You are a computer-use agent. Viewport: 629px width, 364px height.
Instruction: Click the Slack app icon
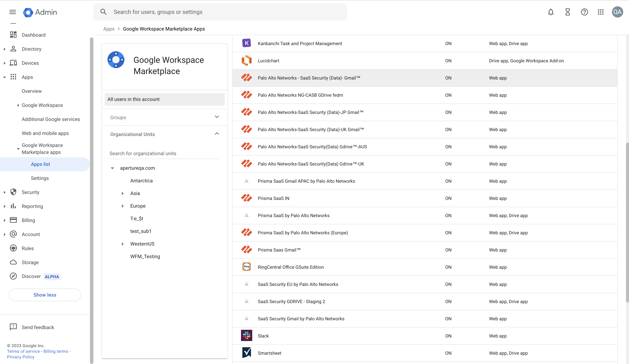(x=246, y=336)
